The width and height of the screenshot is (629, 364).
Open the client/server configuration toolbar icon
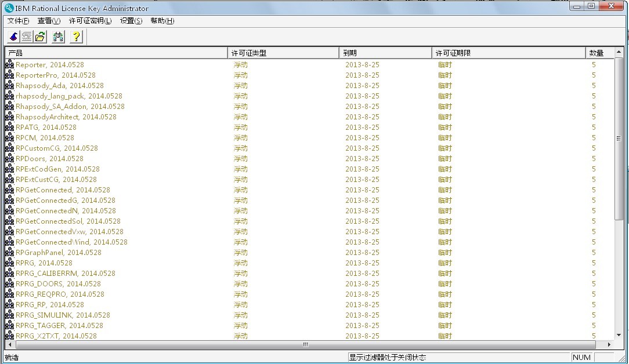(x=58, y=37)
